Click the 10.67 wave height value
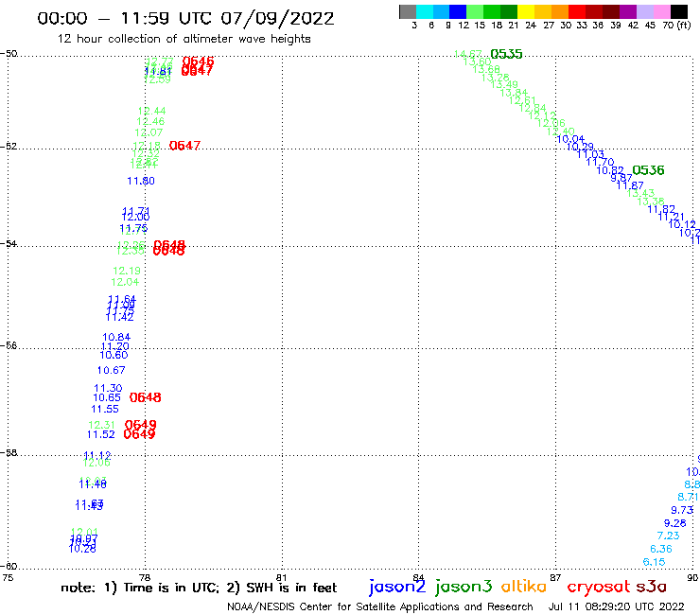Image resolution: width=700 pixels, height=615 pixels. [112, 370]
